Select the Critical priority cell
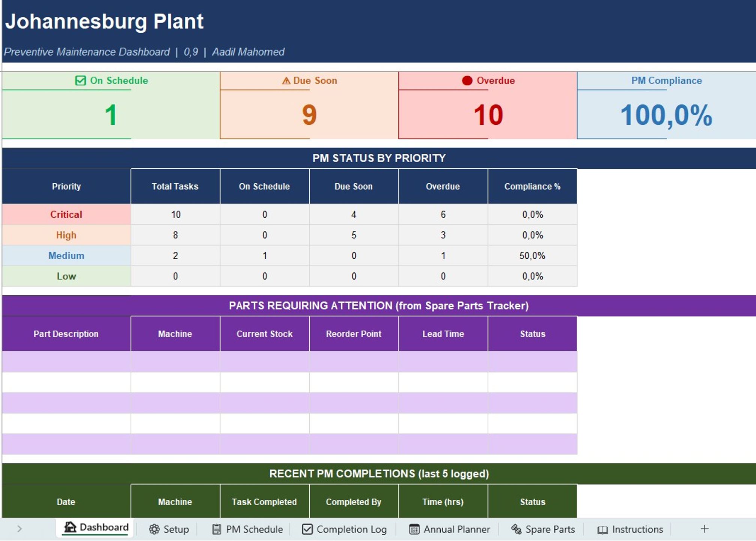Screen dimensions: 756x541 coord(66,215)
